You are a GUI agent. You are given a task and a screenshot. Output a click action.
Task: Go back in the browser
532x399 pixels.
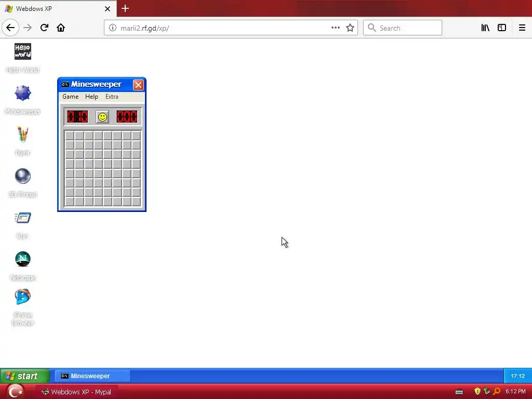point(10,28)
